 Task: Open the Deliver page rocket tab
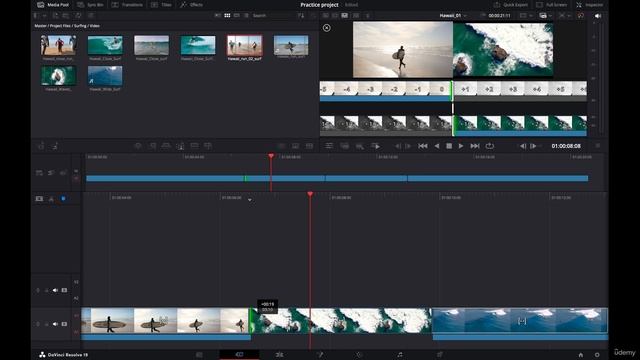[x=440, y=355]
